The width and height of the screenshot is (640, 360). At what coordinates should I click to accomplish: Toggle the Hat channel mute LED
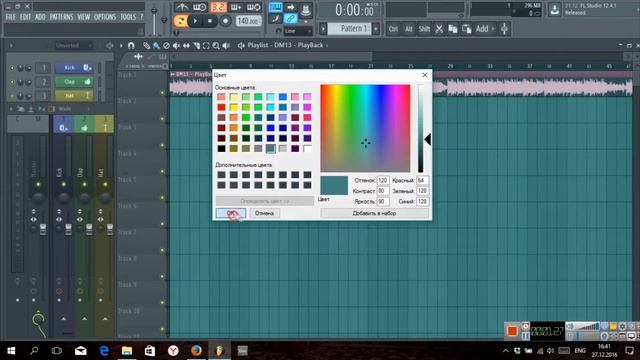(x=12, y=96)
